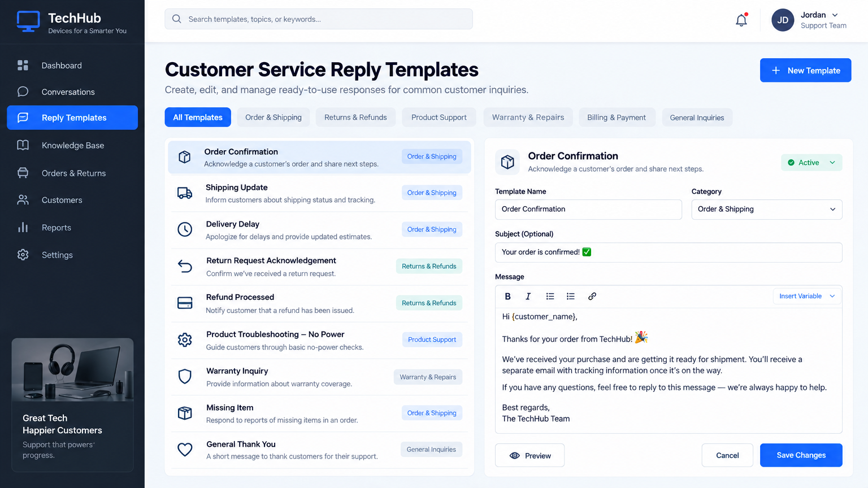Cancel the template edits
The image size is (868, 488).
727,455
